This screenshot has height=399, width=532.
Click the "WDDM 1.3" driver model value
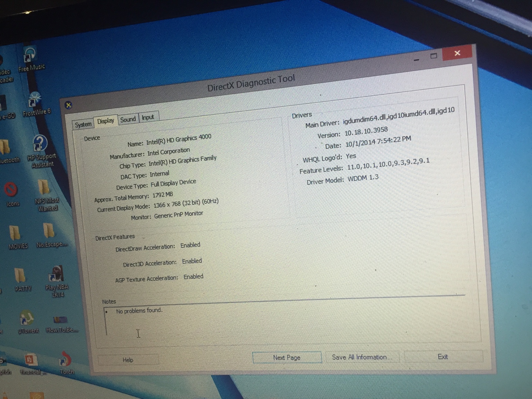coord(363,178)
